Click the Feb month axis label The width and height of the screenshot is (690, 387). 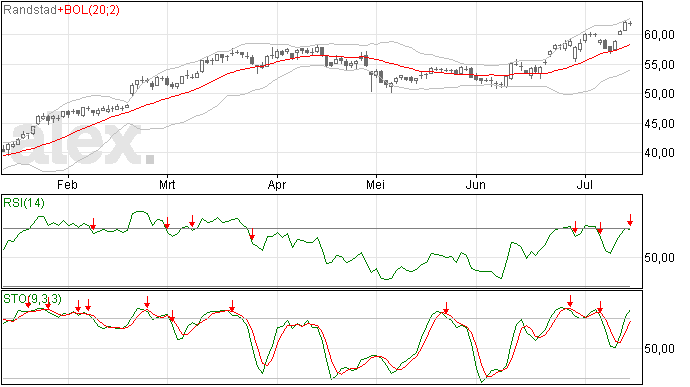67,184
